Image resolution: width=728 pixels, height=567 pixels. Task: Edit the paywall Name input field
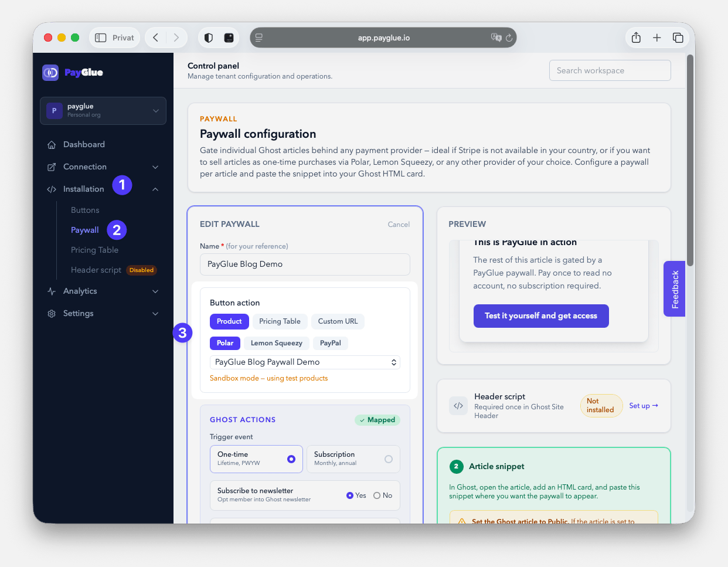pos(305,264)
